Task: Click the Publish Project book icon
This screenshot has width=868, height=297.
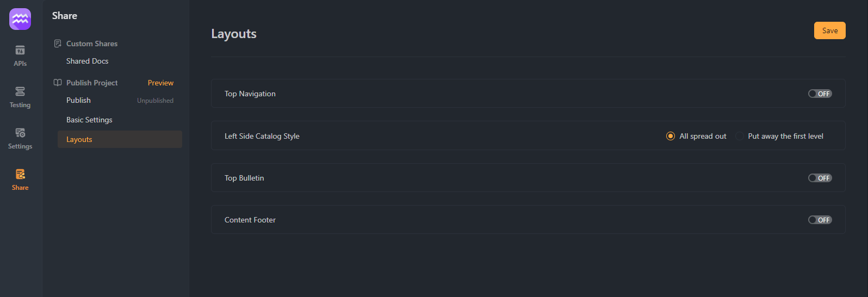Action: [x=58, y=83]
